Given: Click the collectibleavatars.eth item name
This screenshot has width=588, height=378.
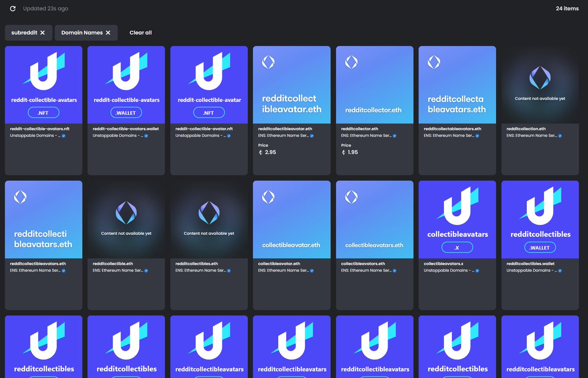Looking at the screenshot, I should pyautogui.click(x=363, y=264).
